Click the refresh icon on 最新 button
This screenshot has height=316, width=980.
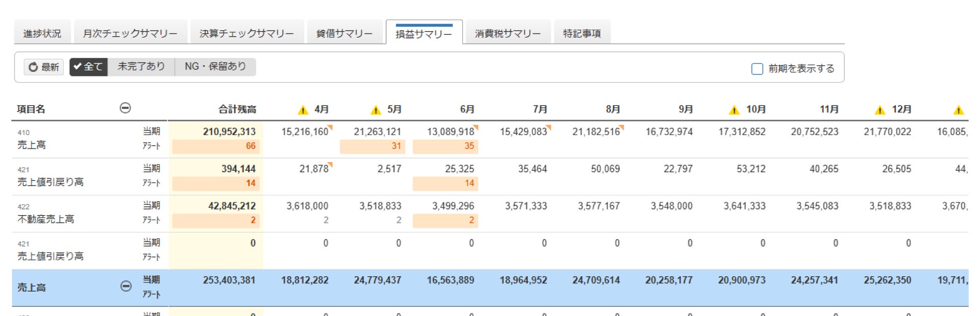(33, 67)
